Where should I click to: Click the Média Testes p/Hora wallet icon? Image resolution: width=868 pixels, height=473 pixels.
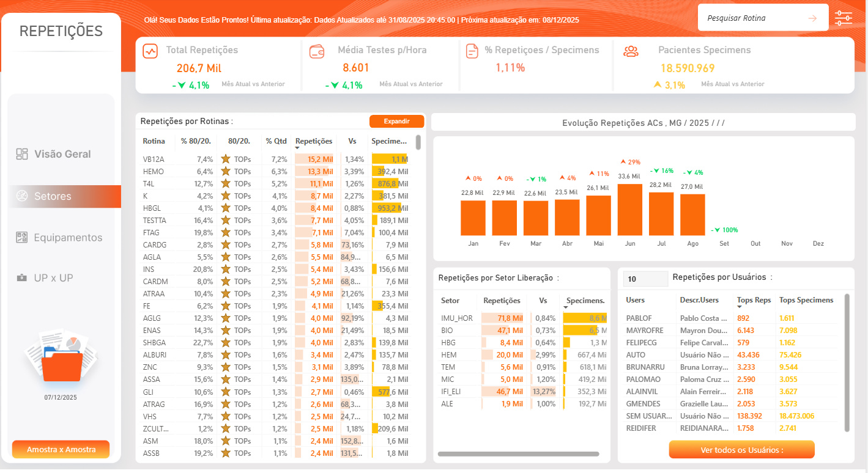(317, 51)
